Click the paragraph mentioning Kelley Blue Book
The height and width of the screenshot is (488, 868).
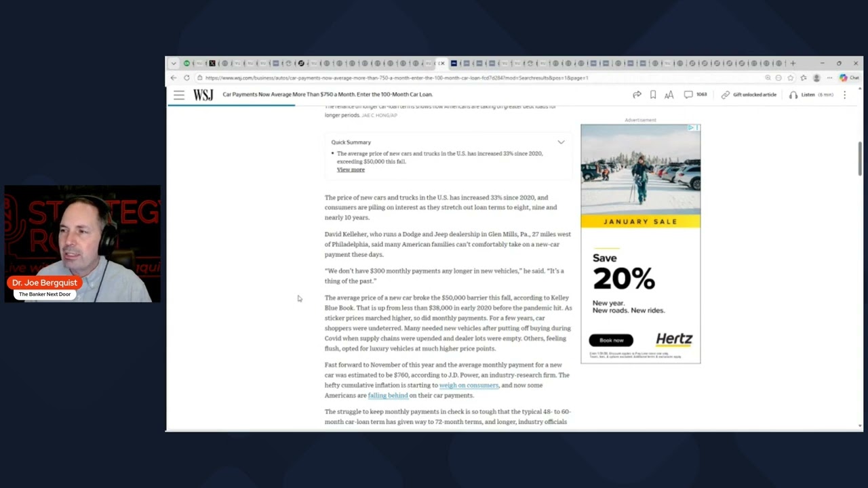(448, 323)
